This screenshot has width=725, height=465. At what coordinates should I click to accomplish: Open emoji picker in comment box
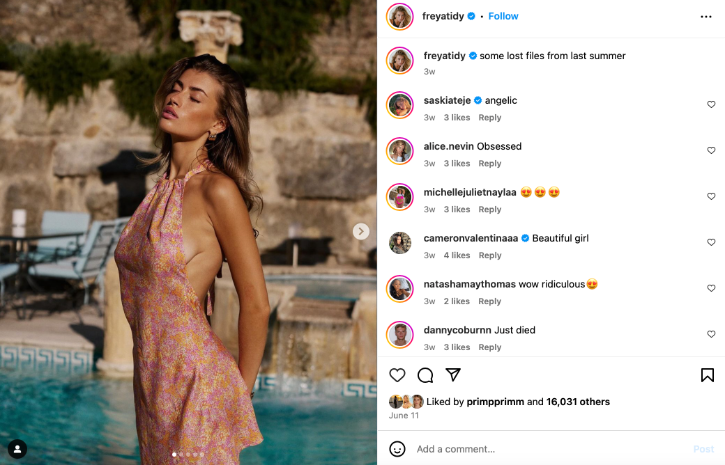[x=397, y=449]
